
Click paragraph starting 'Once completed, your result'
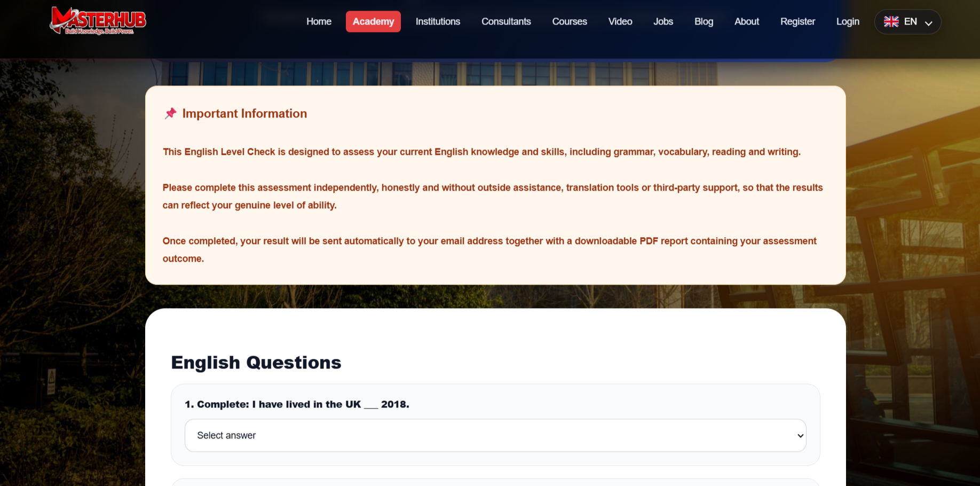489,249
